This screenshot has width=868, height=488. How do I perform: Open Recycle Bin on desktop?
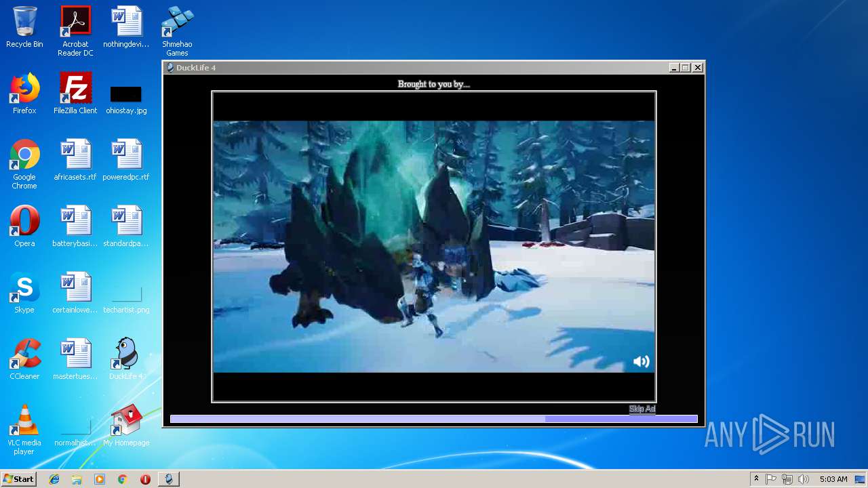[24, 27]
